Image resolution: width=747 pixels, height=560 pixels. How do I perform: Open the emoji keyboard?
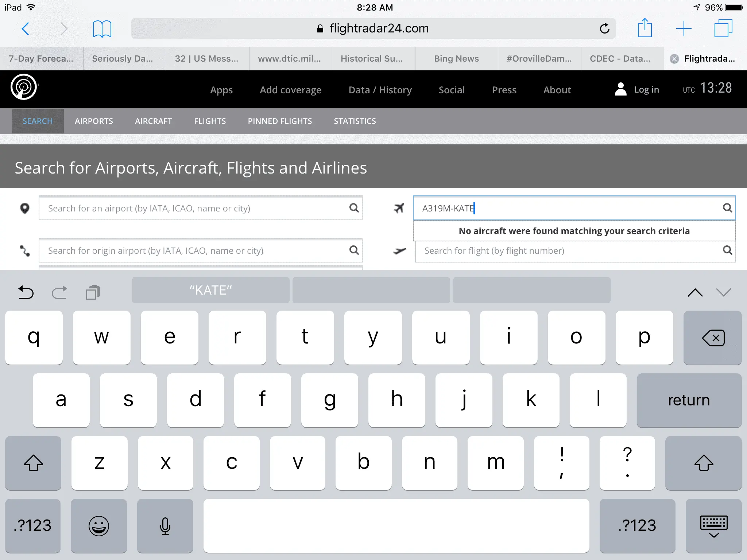[98, 526]
